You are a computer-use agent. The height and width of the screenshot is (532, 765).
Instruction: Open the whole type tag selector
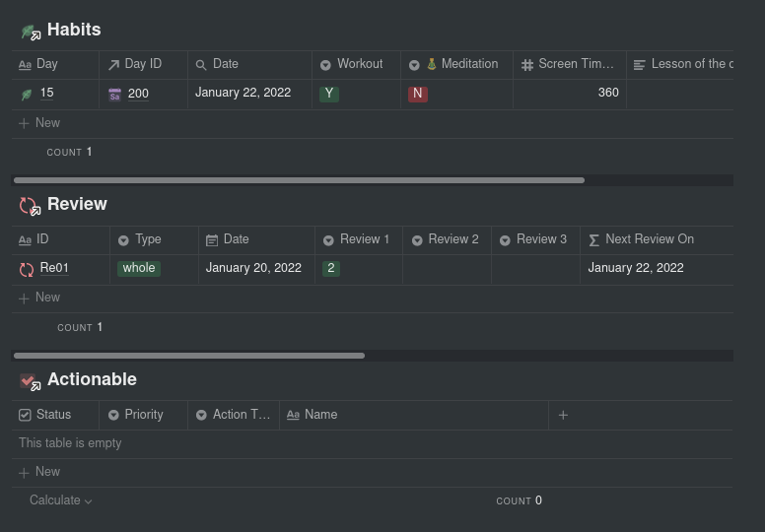coord(139,268)
